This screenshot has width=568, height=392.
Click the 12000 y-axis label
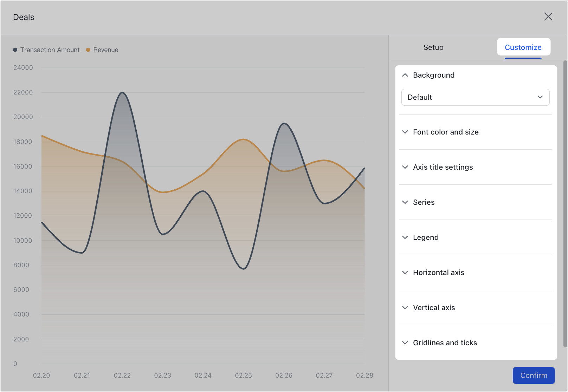pos(23,216)
